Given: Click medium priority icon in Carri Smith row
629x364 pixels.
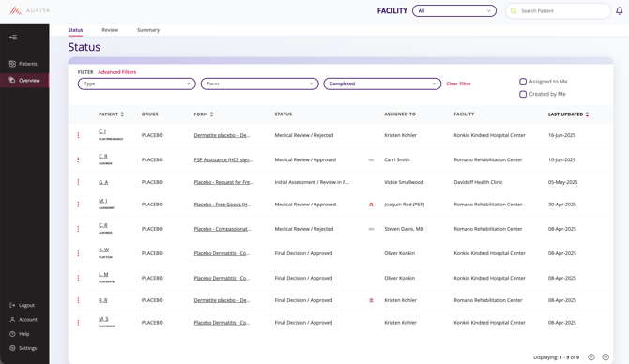Looking at the screenshot, I should pyautogui.click(x=371, y=159).
